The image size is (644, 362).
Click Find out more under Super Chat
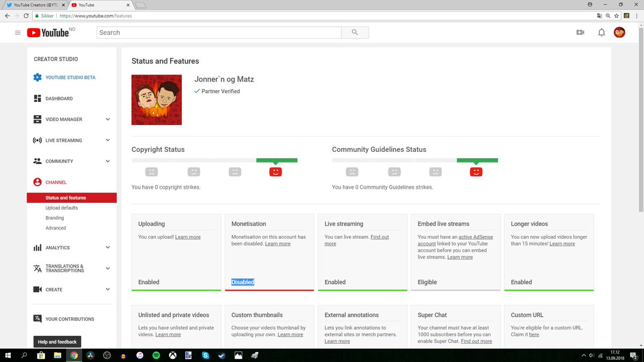tap(477, 341)
